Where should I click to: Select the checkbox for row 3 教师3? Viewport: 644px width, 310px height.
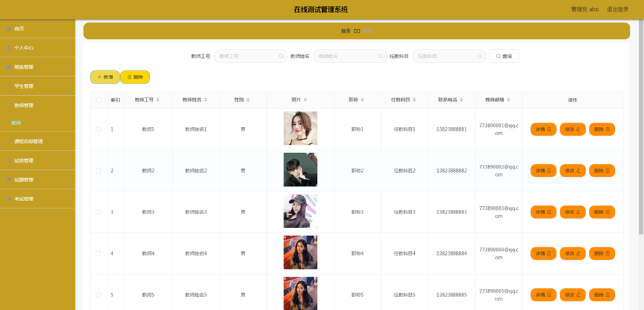(99, 212)
